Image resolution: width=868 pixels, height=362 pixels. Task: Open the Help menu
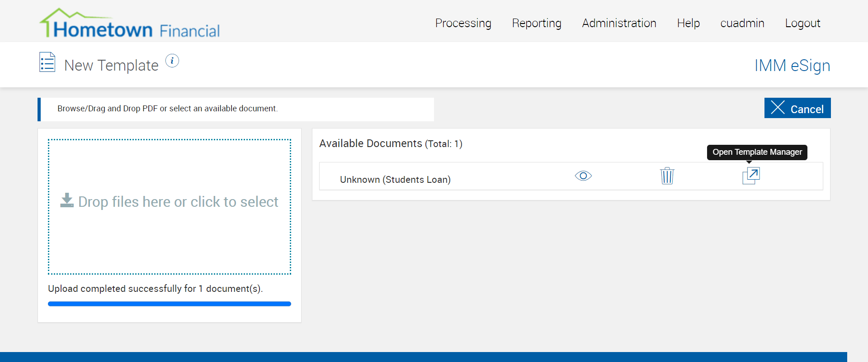pos(688,23)
